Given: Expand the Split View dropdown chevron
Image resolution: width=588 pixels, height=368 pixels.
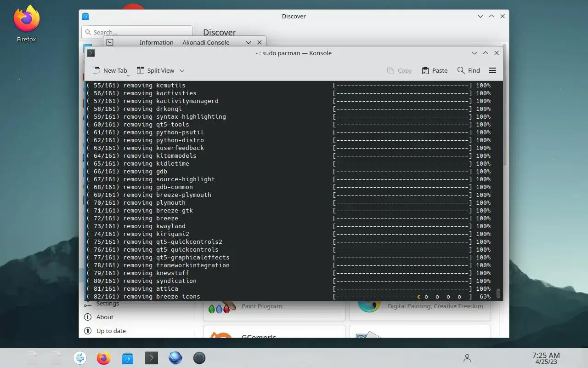Looking at the screenshot, I should (x=181, y=70).
